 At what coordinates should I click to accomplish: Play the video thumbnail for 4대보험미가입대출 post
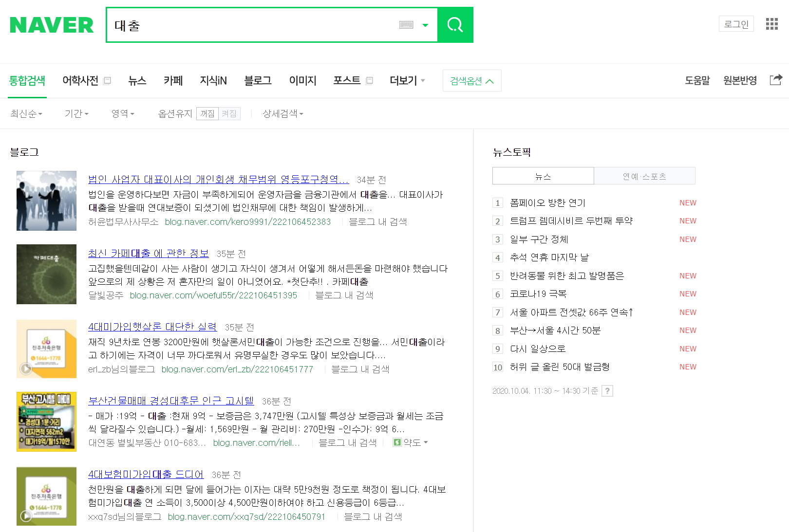(x=46, y=496)
